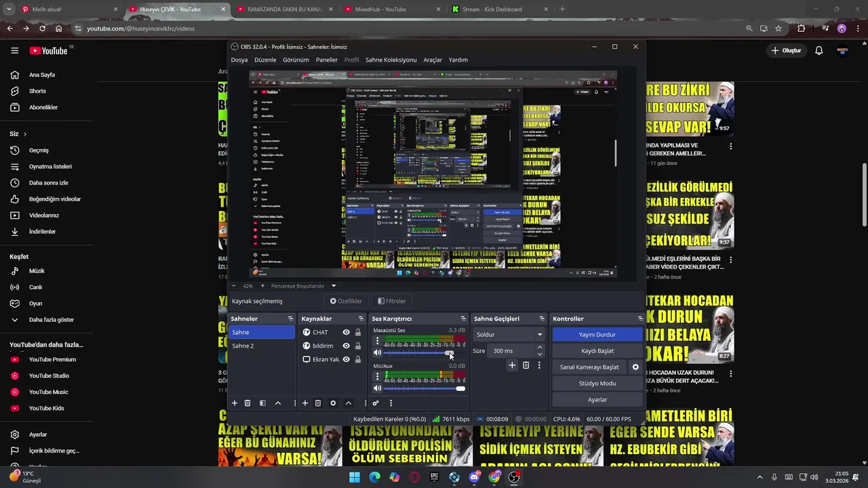The height and width of the screenshot is (488, 868).
Task: Add a new source in Kaynaklar dock
Action: [x=305, y=403]
